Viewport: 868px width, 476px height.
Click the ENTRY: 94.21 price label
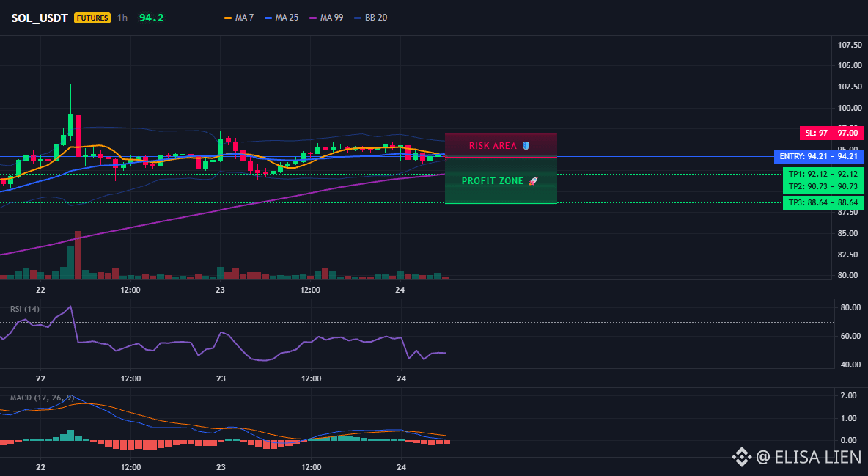point(803,157)
